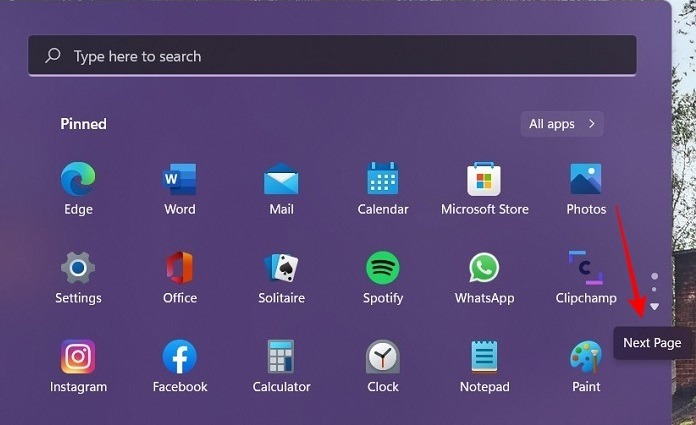696x425 pixels.
Task: Click the All apps button
Action: [x=562, y=124]
